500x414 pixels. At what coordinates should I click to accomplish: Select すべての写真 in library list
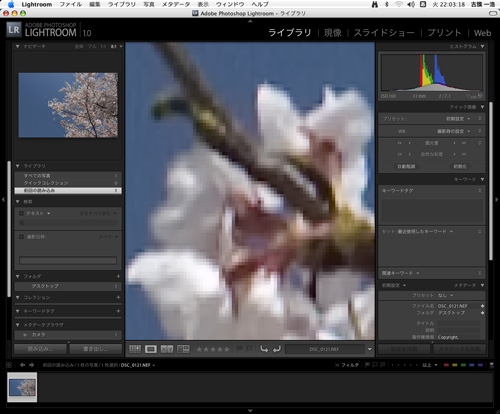pos(68,176)
